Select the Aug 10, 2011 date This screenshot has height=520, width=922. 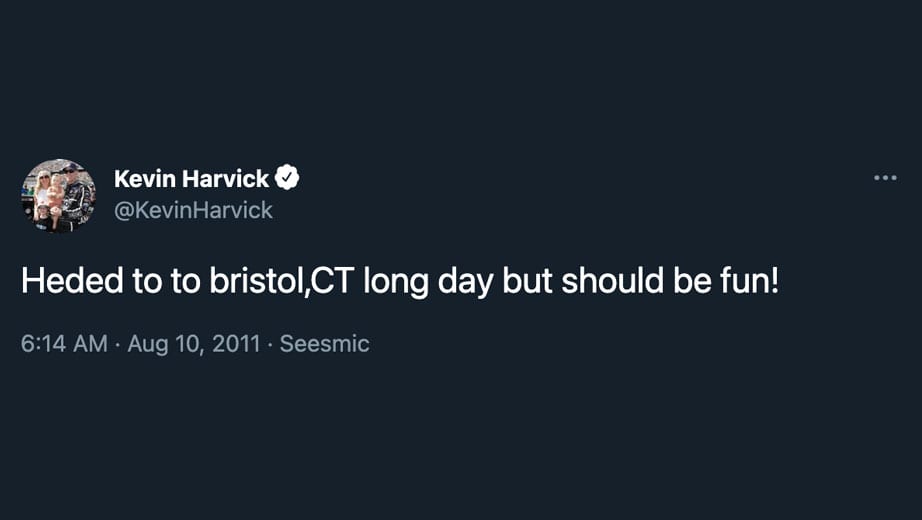[x=193, y=344]
